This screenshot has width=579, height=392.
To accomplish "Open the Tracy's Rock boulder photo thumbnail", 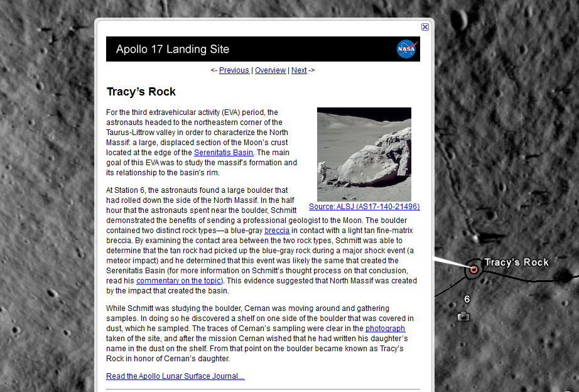I will pos(364,155).
